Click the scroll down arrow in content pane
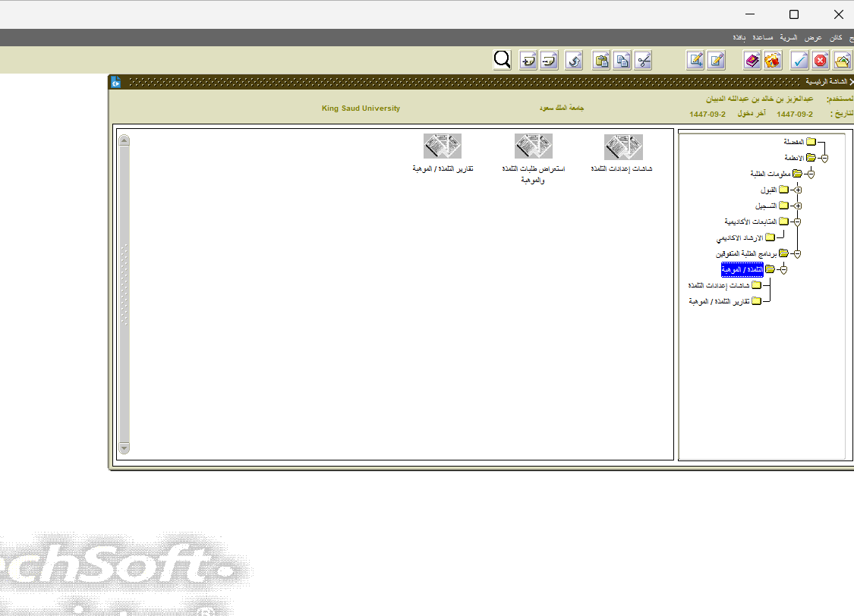The image size is (854, 616). [124, 448]
